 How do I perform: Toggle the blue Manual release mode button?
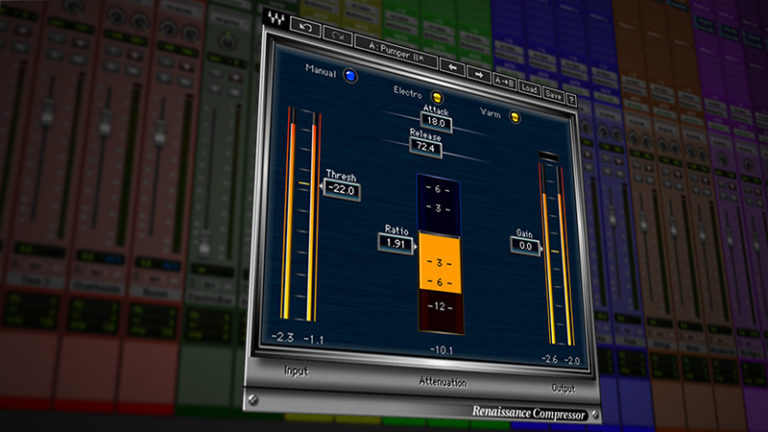point(350,75)
